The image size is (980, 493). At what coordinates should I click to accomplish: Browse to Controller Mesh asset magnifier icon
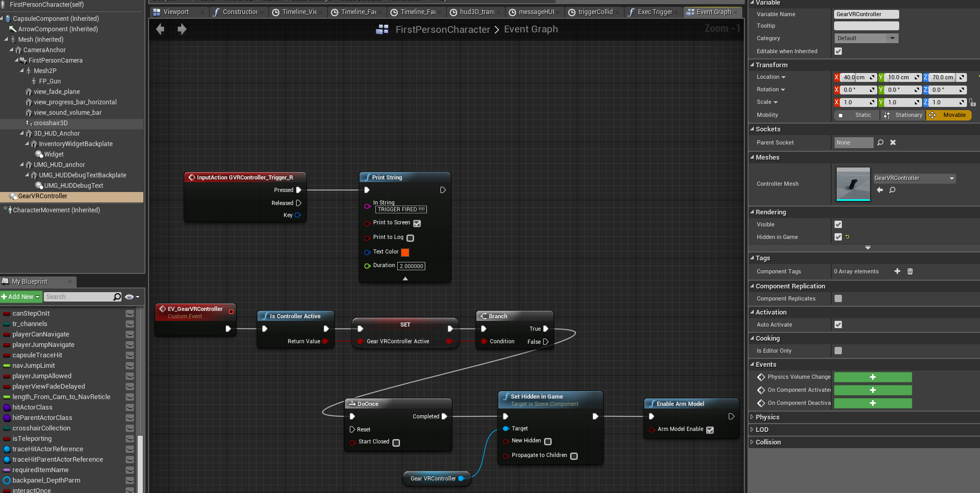click(892, 190)
